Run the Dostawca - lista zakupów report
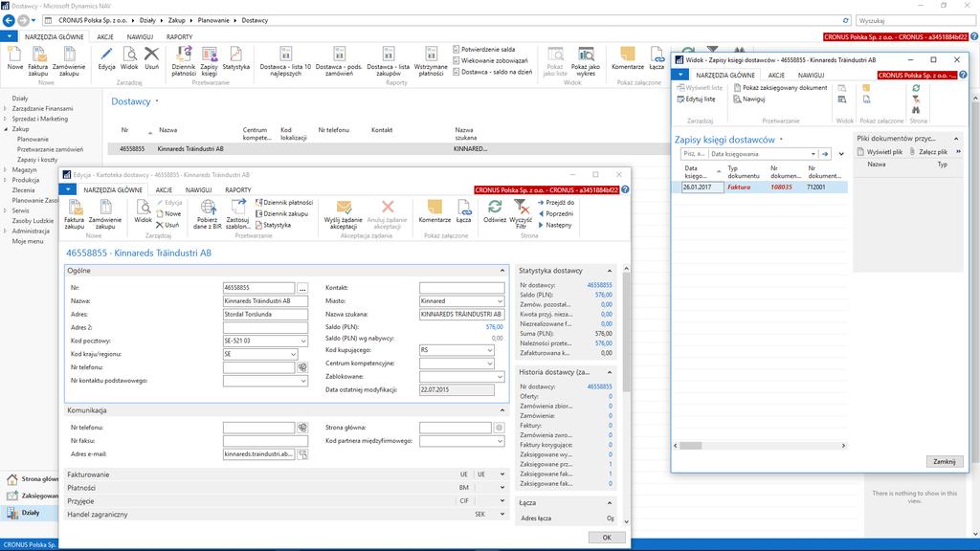The height and width of the screenshot is (551, 980). 389,62
